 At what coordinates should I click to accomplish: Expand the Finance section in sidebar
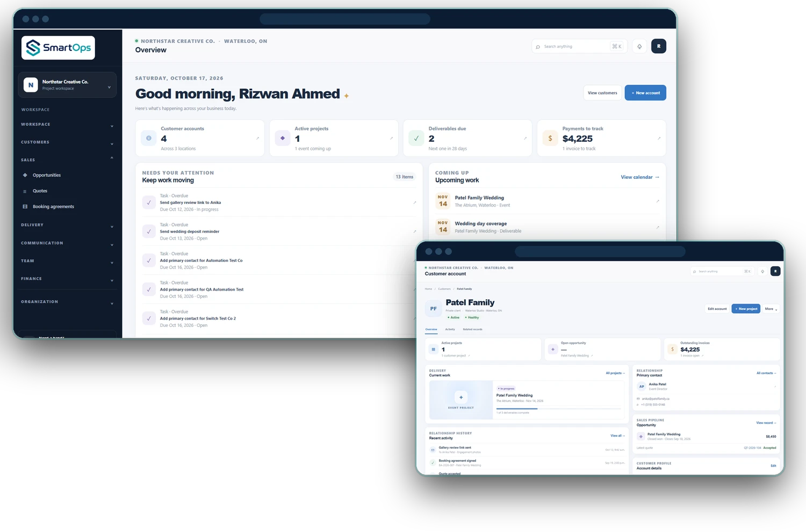[x=67, y=279]
